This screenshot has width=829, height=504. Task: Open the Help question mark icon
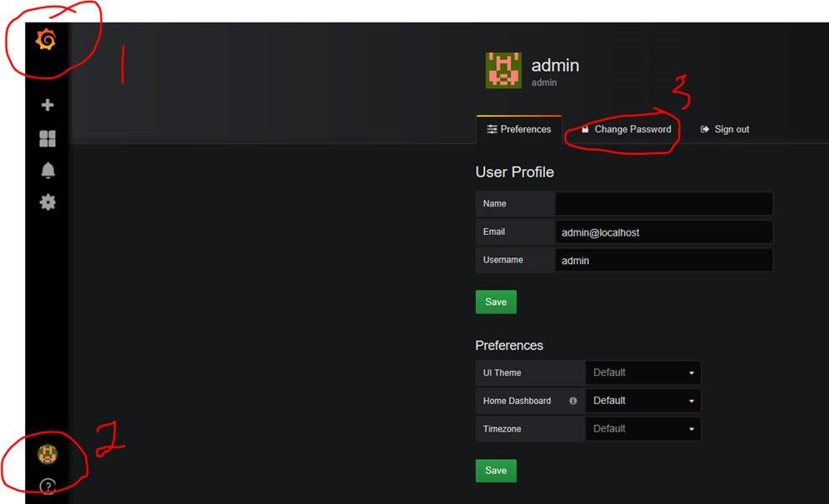47,486
